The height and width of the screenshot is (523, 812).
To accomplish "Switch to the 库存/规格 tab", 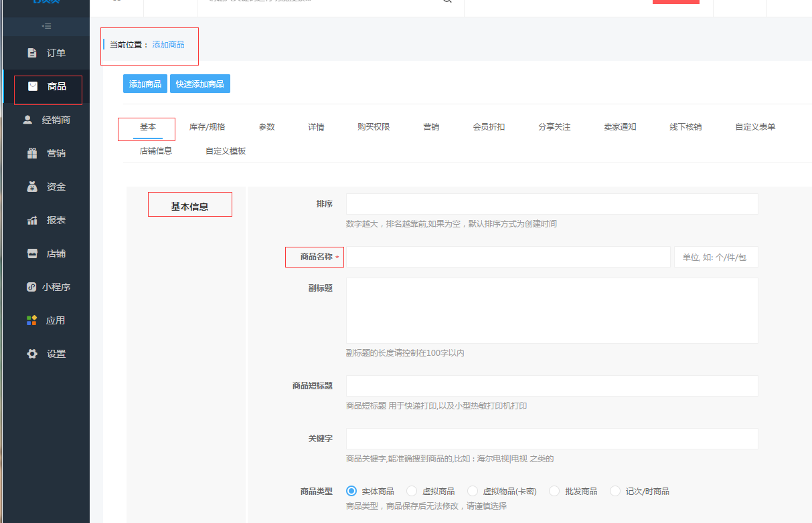I will [208, 127].
